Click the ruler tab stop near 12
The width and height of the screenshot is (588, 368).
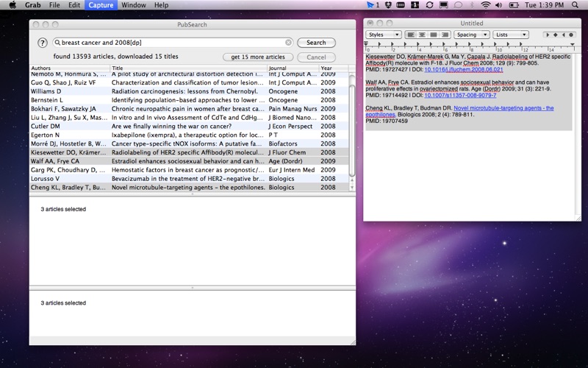click(x=520, y=45)
